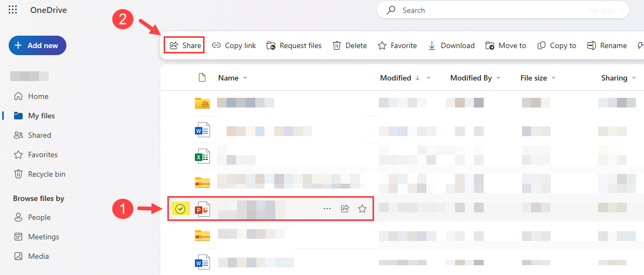644x275 pixels.
Task: Open the more actions ellipsis on selected row
Action: click(327, 209)
